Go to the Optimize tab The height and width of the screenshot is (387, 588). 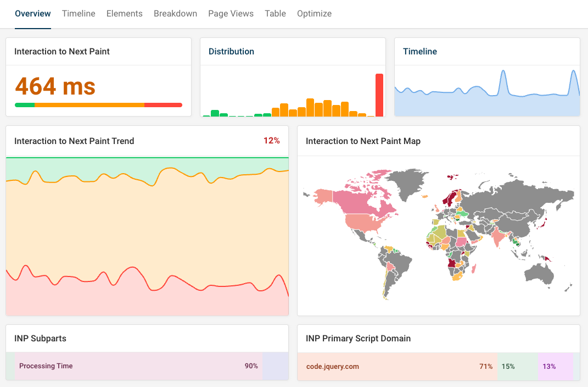tap(314, 13)
